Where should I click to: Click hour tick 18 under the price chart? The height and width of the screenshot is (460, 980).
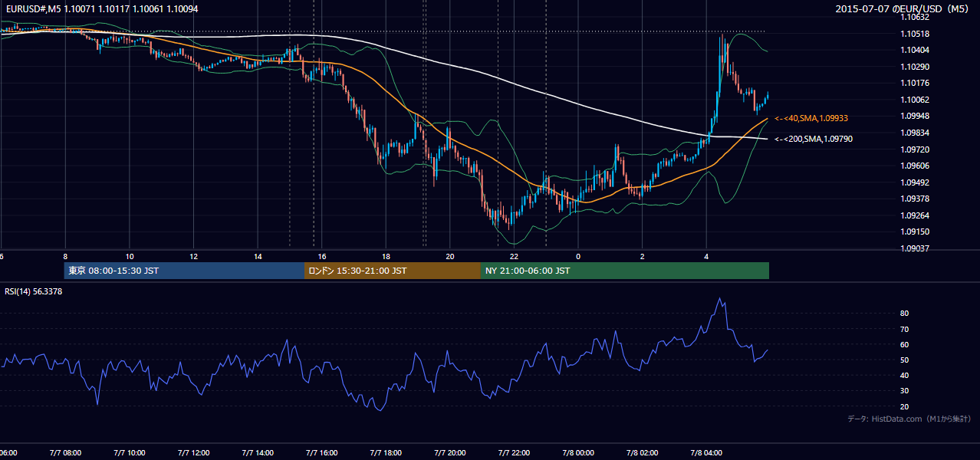(x=386, y=257)
